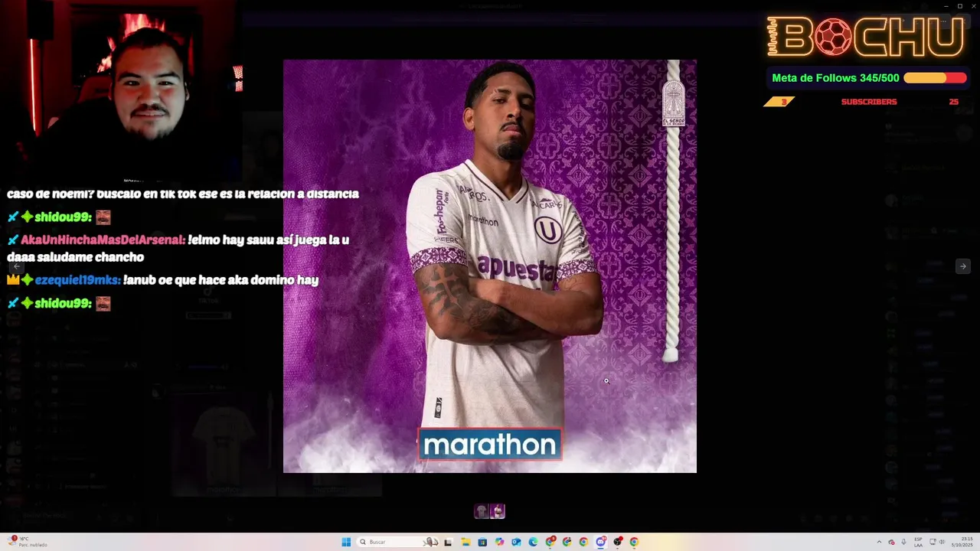Open network settings from the tray

point(933,542)
